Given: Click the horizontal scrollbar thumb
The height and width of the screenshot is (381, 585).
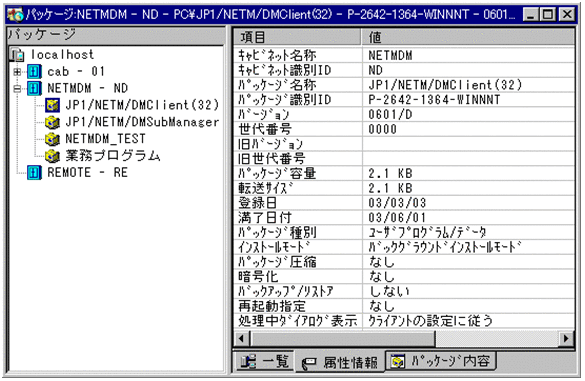Looking at the screenshot, I should coord(342,338).
